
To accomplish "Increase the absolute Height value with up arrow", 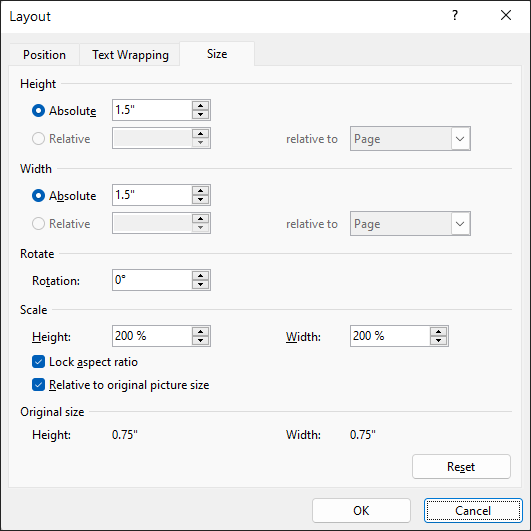I will pos(200,105).
